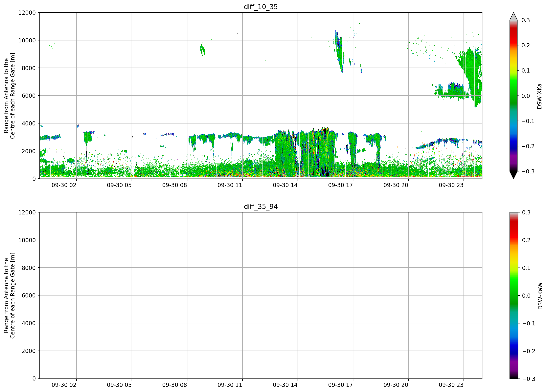Image resolution: width=547 pixels, height=392 pixels.
Task: Click the bottom plot's range y-axis title
Action: tap(9, 295)
